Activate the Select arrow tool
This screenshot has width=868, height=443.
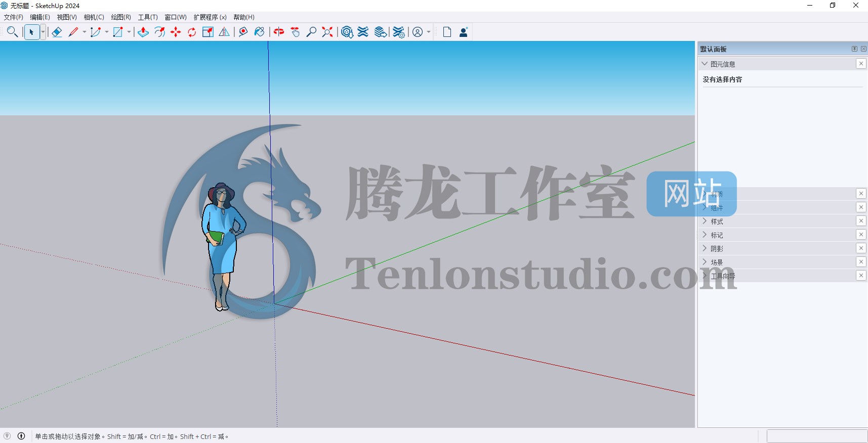(31, 32)
